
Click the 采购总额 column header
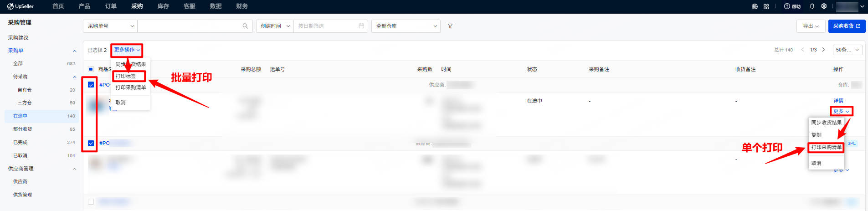[x=251, y=69]
